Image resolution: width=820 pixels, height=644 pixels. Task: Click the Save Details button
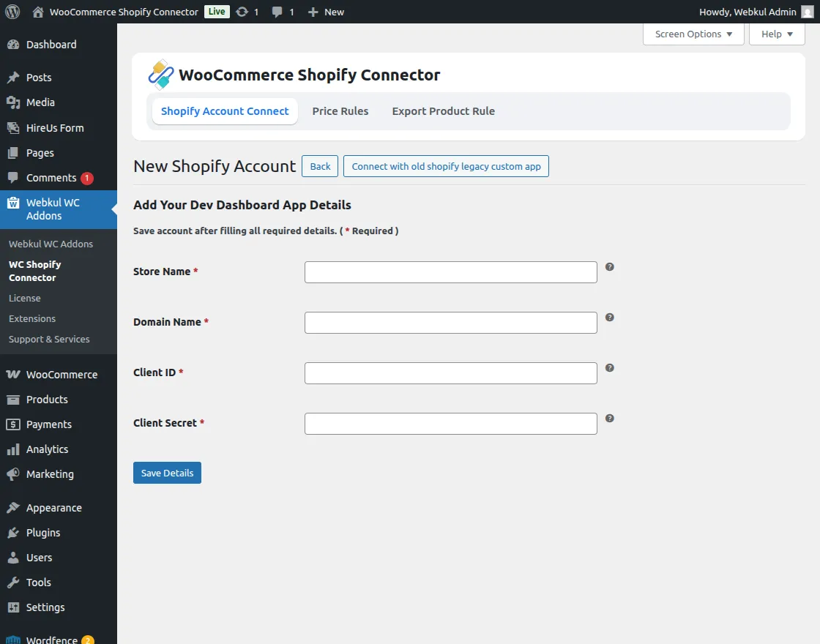coord(167,472)
